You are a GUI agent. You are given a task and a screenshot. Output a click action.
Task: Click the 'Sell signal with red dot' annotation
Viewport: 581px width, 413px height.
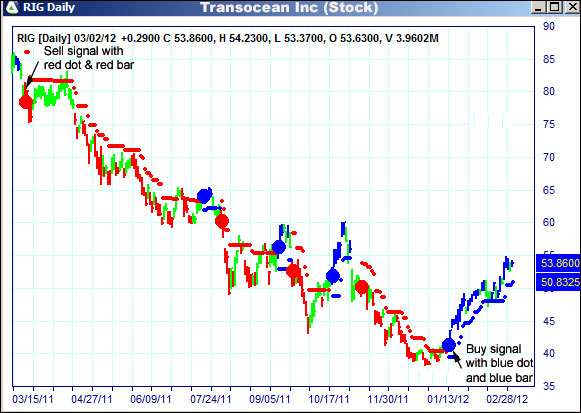(89, 58)
